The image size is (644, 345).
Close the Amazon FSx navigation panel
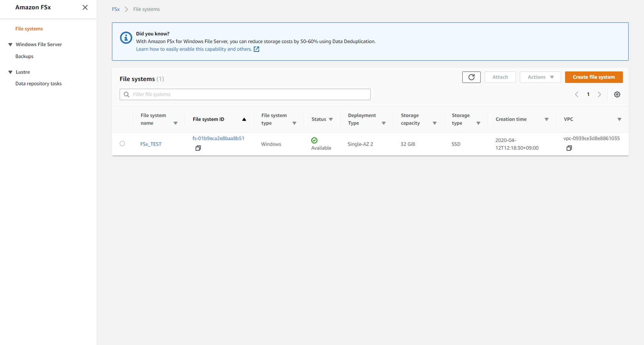tap(85, 7)
